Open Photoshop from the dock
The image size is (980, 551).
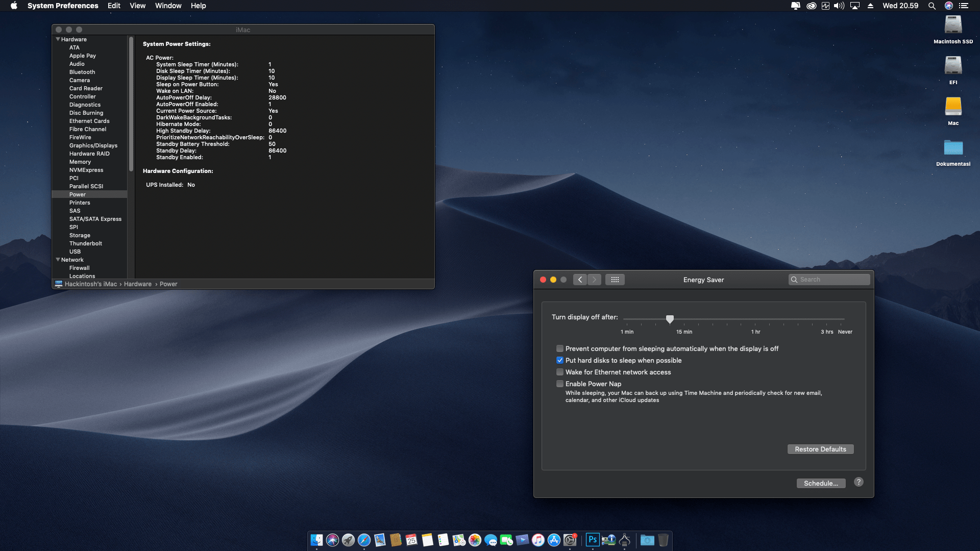[x=592, y=540]
